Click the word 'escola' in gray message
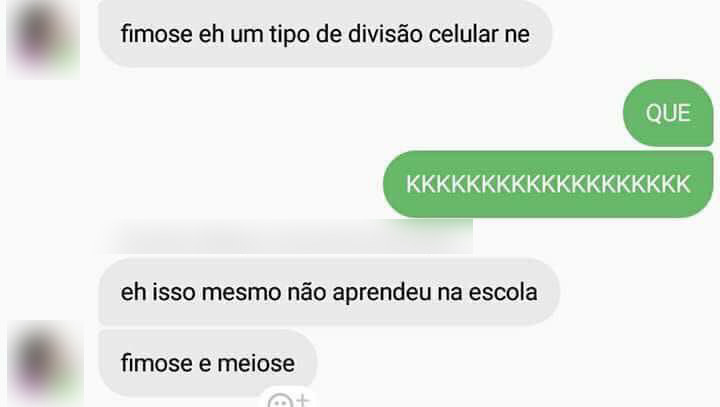Screen dimensions: 720x407 [x=503, y=292]
